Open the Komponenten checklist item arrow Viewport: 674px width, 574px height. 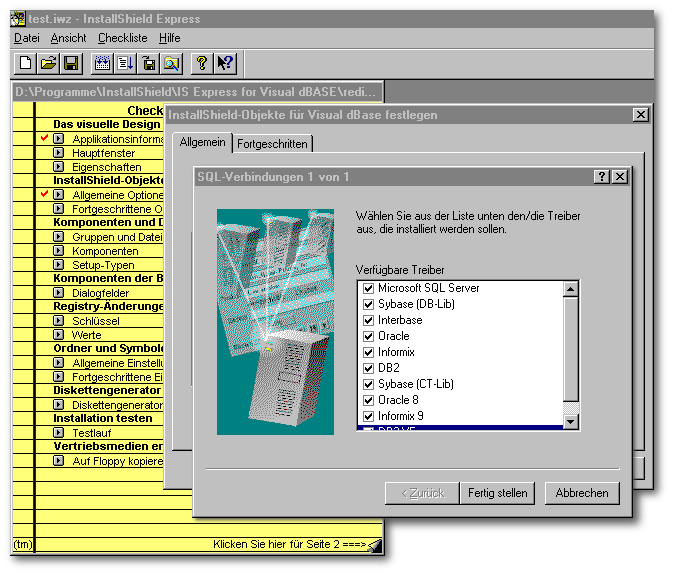tap(58, 251)
